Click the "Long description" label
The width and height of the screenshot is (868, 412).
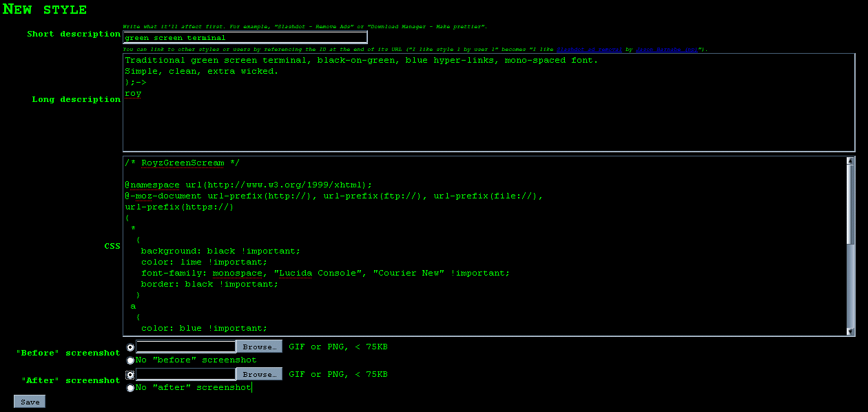point(76,99)
